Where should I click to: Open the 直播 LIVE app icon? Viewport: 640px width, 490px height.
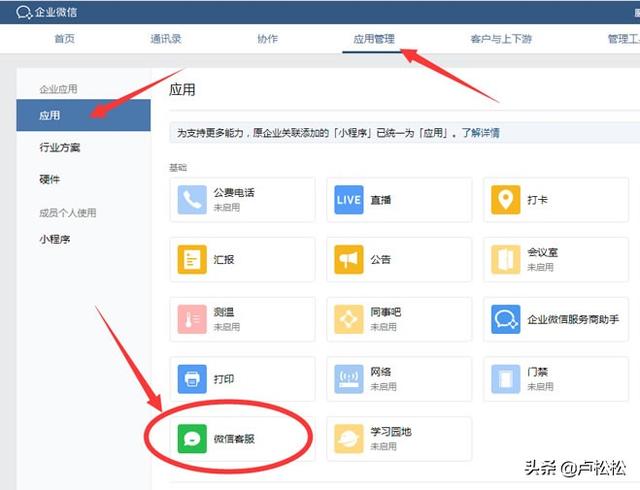348,200
